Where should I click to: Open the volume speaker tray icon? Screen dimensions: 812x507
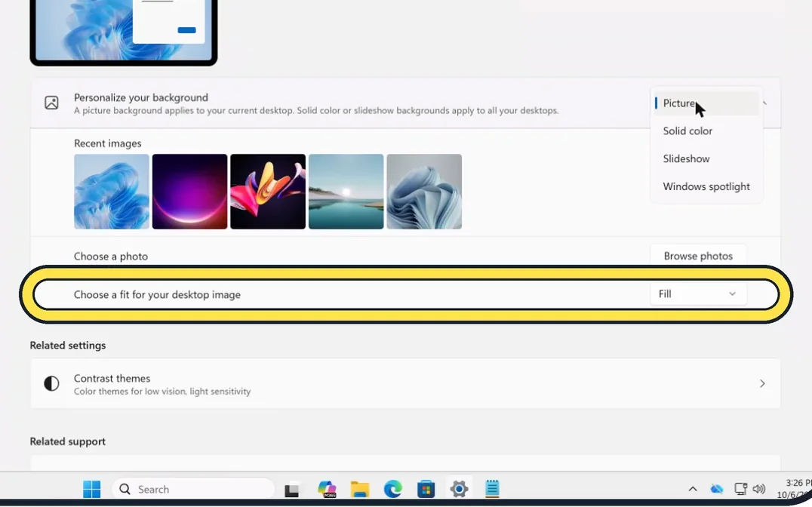[759, 489]
